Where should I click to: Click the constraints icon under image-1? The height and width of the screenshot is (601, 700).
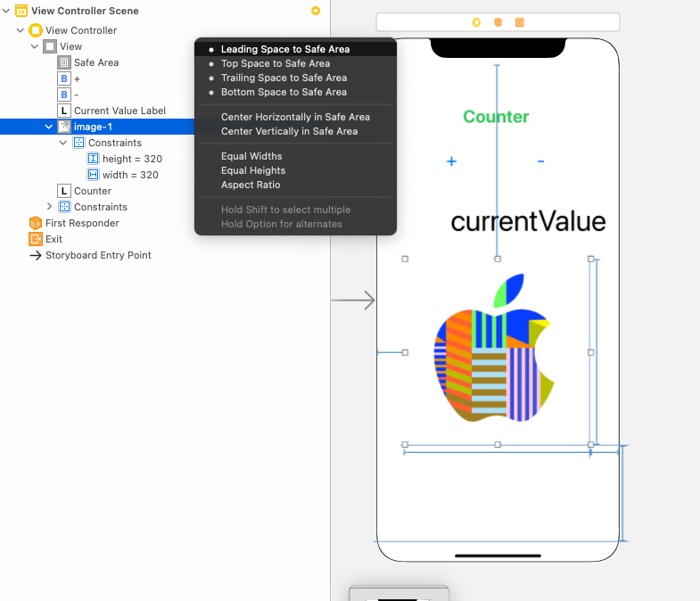click(x=78, y=143)
